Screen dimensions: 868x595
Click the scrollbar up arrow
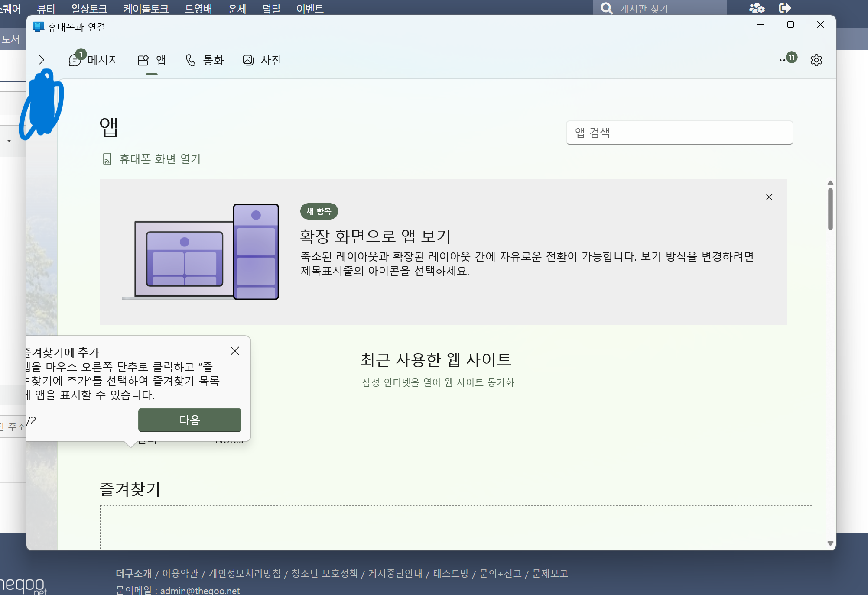coord(830,183)
